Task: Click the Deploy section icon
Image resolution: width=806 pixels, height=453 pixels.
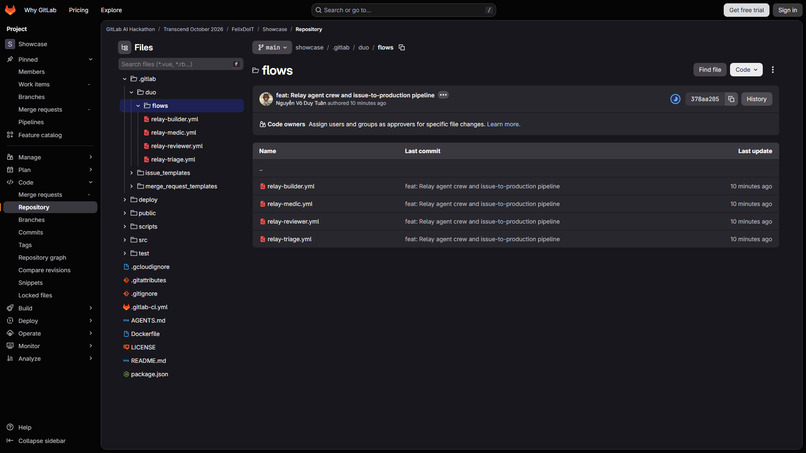Action: coord(10,320)
